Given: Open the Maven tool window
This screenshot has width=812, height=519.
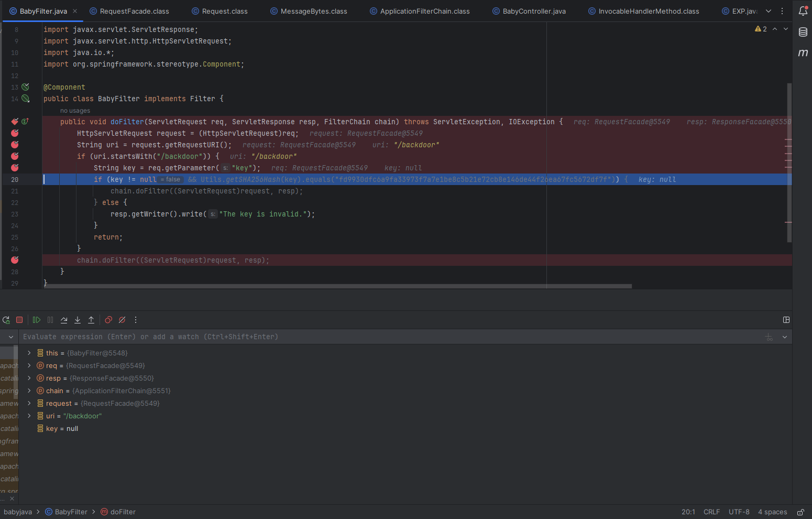Looking at the screenshot, I should point(803,53).
